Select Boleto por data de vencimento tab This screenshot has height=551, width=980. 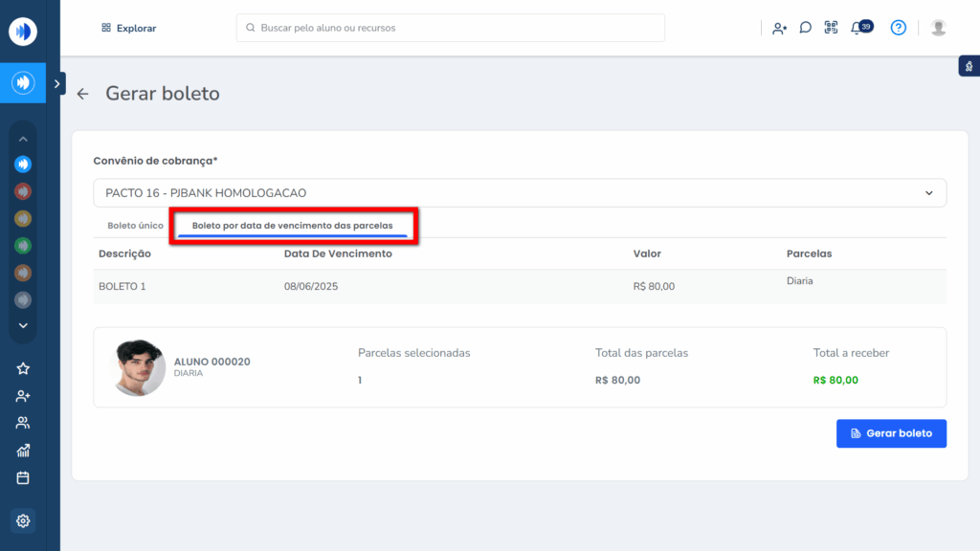[x=292, y=226]
